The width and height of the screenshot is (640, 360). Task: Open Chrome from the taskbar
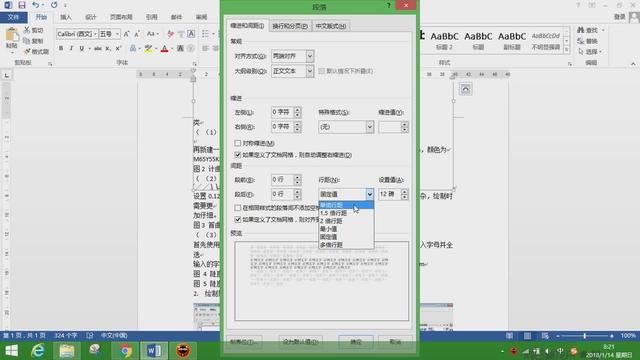click(125, 351)
